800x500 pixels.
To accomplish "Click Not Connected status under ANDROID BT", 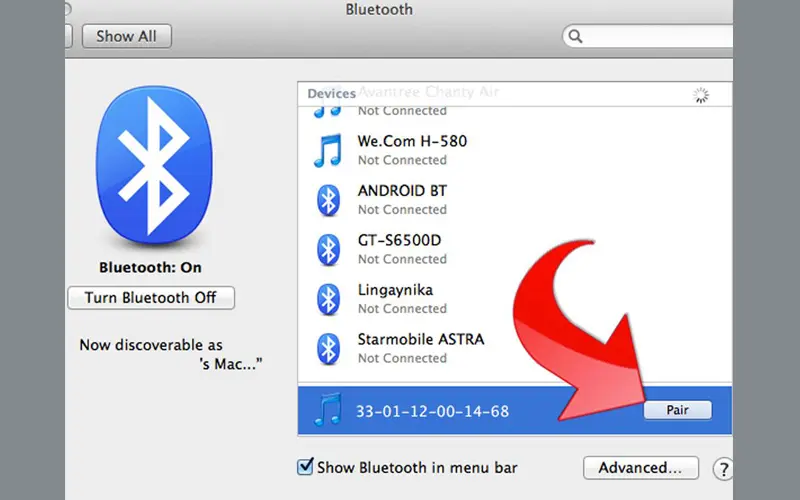I will [403, 210].
